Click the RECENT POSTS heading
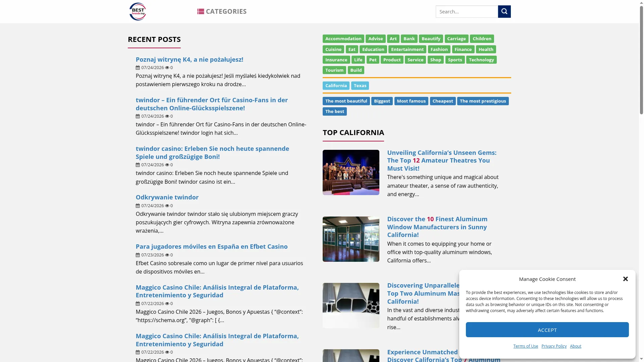644x362 pixels. tap(154, 39)
